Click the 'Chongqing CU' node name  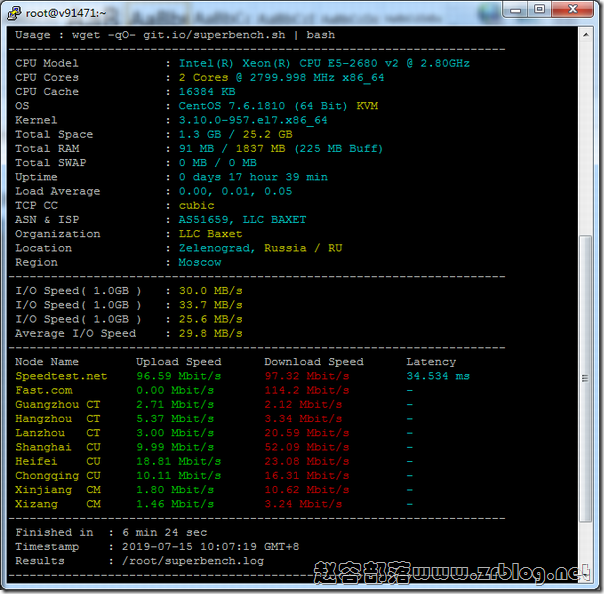(58, 475)
